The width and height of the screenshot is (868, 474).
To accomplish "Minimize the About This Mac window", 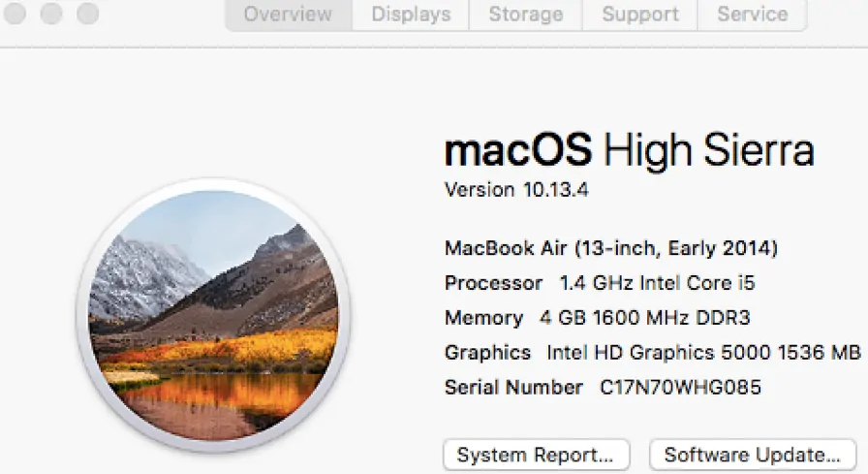I will point(51,14).
